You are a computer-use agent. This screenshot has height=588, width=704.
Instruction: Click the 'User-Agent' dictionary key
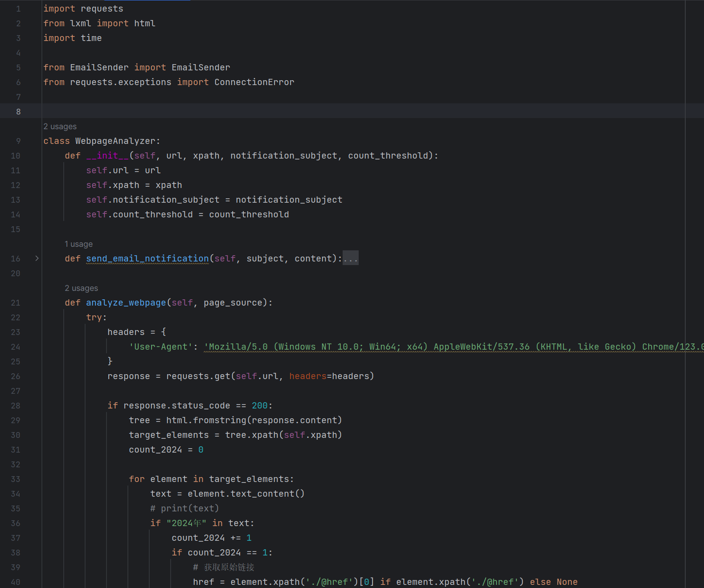161,347
